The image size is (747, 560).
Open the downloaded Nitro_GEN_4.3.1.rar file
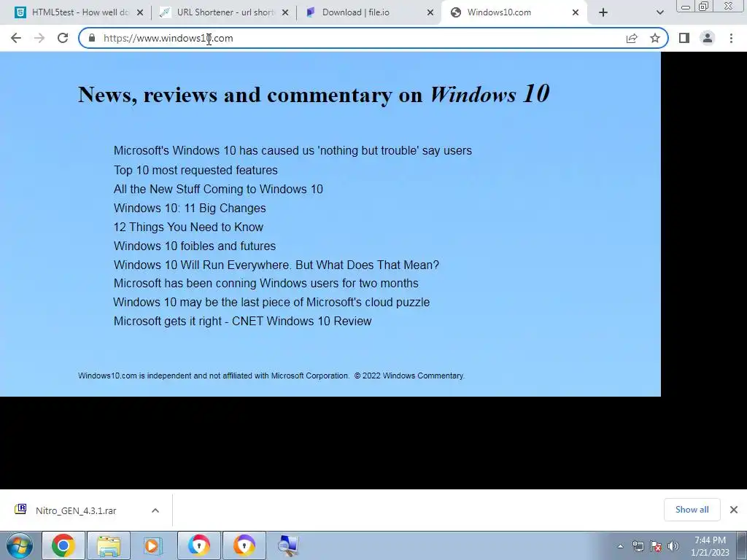(x=76, y=510)
